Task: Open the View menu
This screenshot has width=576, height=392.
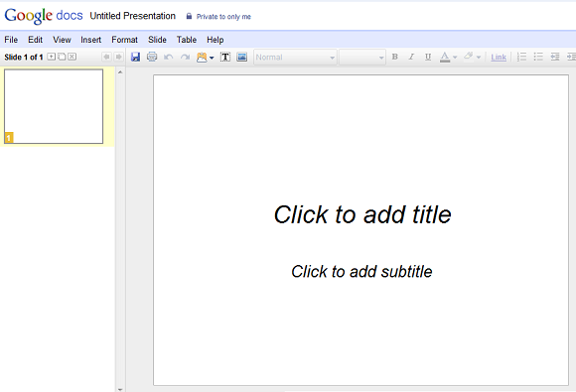Action: 62,40
